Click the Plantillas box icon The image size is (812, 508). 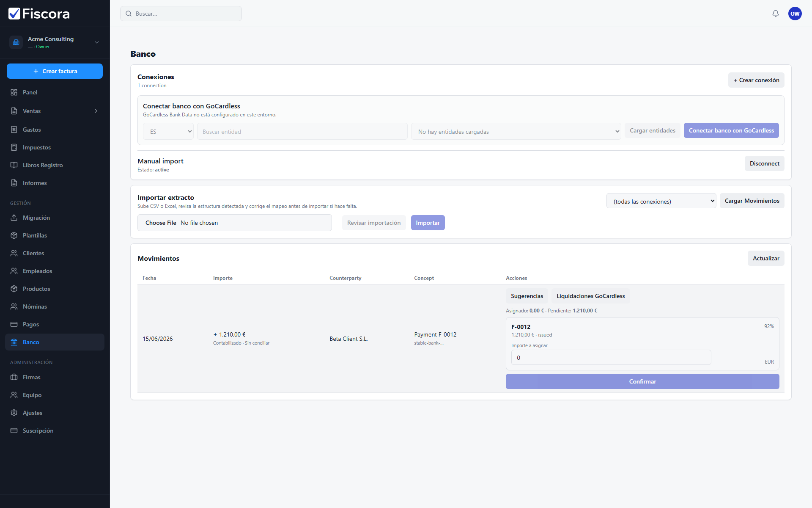tap(14, 235)
